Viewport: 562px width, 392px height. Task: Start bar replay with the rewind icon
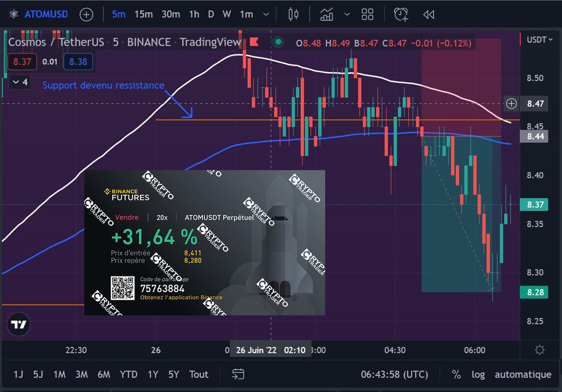429,15
